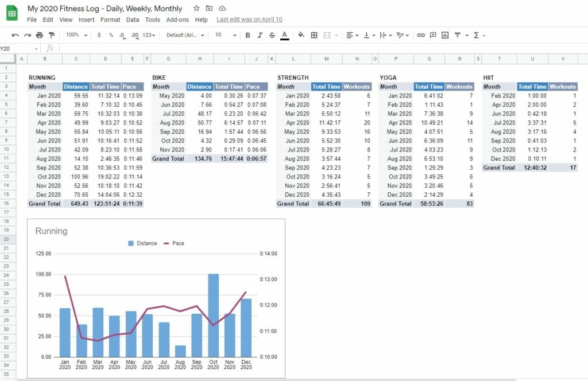Move document to folder icon

(209, 8)
